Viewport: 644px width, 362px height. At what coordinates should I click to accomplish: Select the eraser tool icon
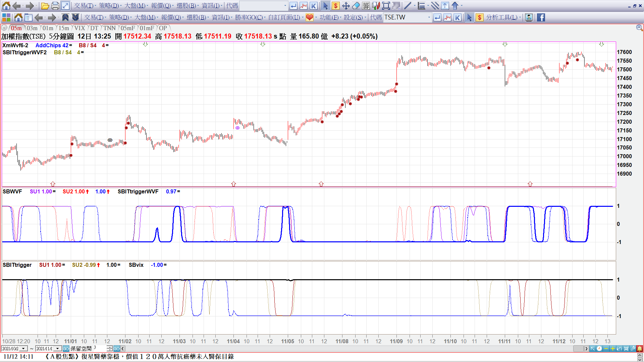click(x=356, y=6)
